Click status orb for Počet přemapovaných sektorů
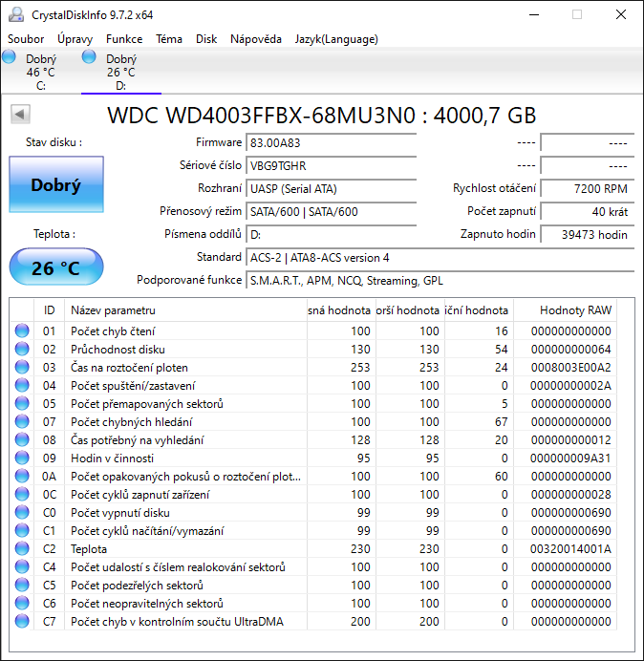 [22, 403]
